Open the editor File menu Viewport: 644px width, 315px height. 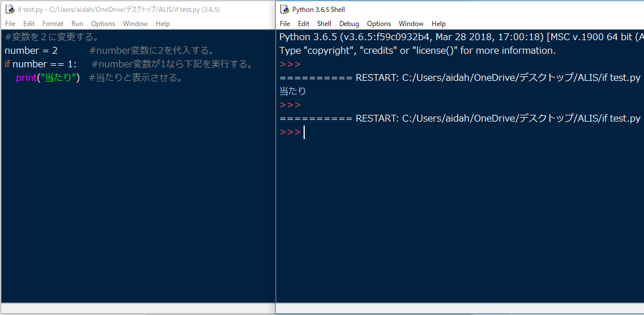10,24
